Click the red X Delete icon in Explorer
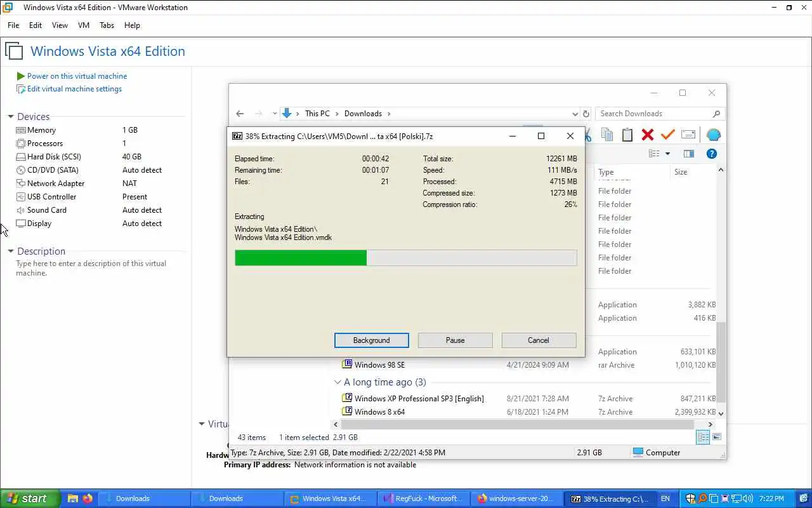 pyautogui.click(x=648, y=135)
